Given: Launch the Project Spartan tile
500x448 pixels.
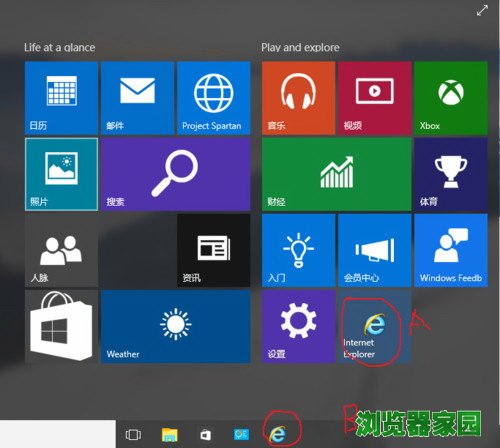Looking at the screenshot, I should click(214, 98).
